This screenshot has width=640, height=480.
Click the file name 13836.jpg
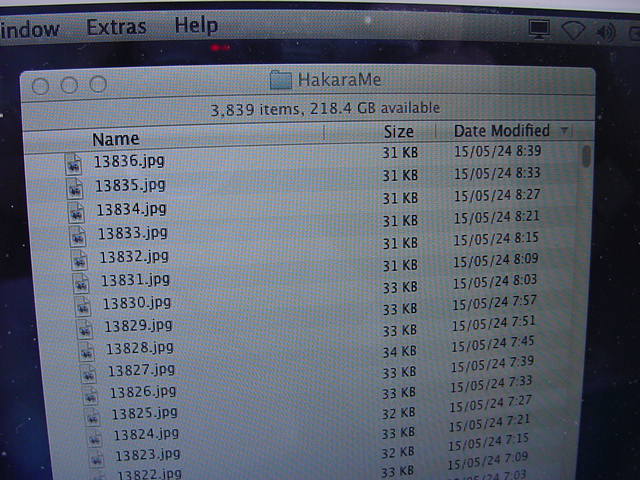(129, 161)
